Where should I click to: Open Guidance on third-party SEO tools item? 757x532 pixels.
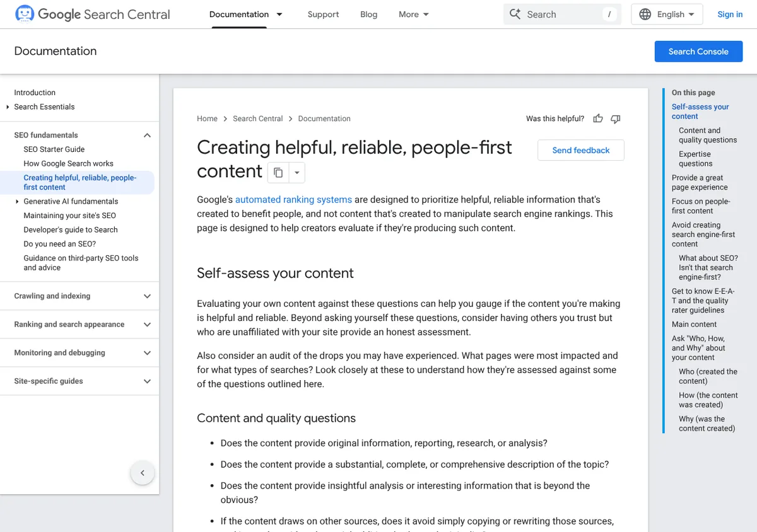coord(81,263)
